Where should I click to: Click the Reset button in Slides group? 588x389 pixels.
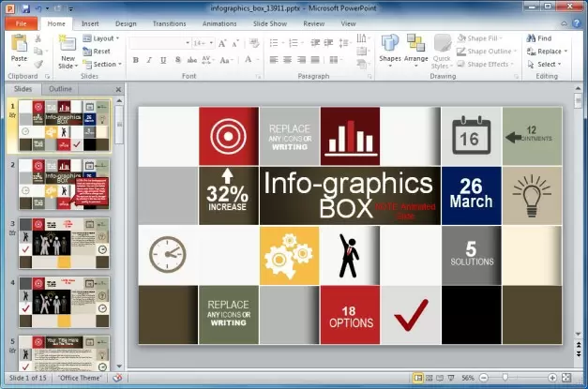click(101, 52)
